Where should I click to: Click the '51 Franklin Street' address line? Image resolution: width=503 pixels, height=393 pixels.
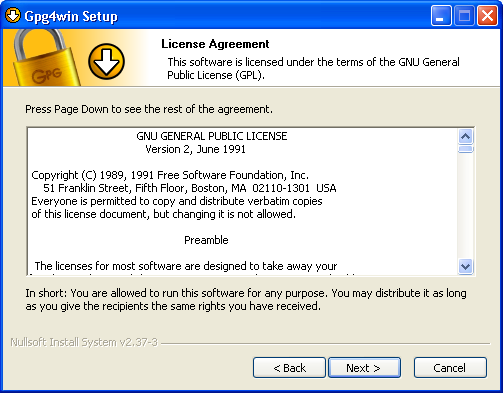pyautogui.click(x=190, y=188)
